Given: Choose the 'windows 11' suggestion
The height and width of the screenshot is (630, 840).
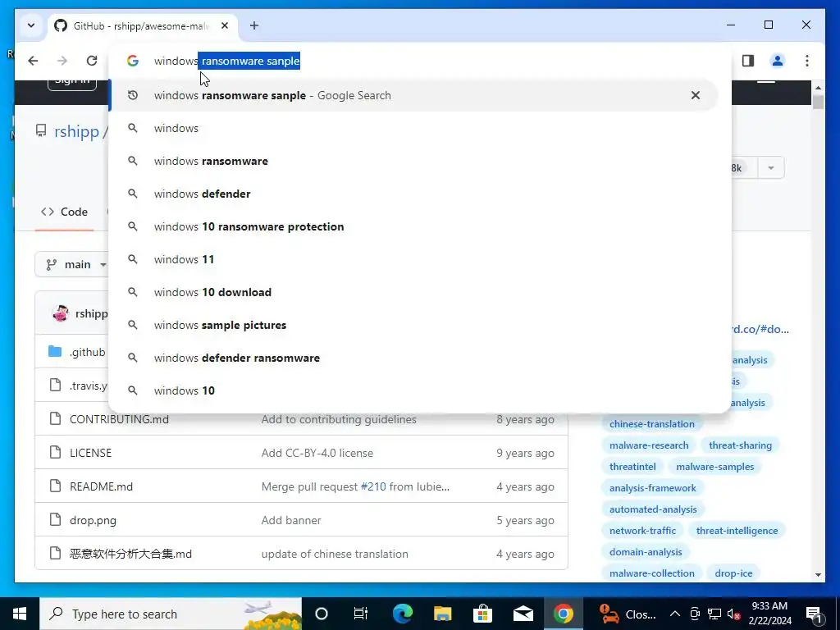Looking at the screenshot, I should tap(413, 259).
